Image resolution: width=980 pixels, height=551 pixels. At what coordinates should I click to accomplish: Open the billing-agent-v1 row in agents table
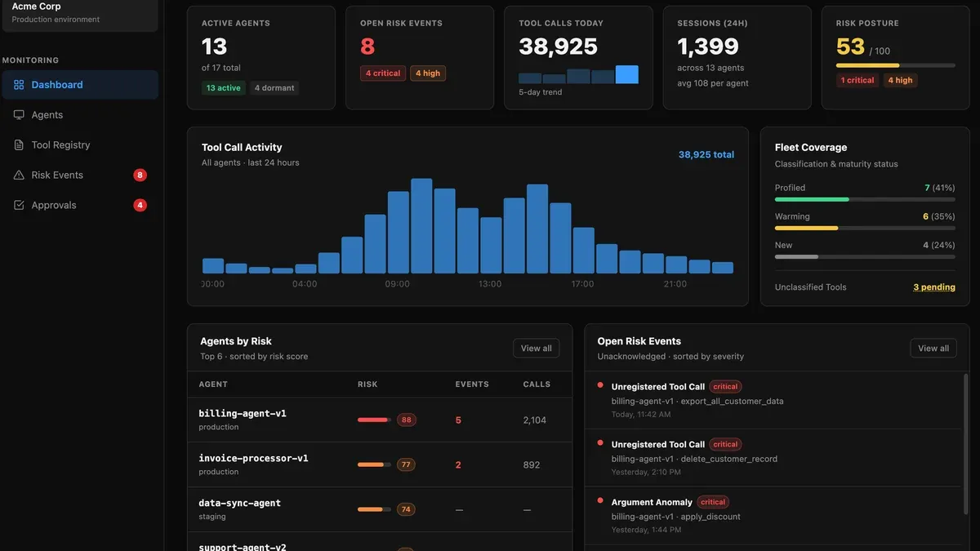coord(380,420)
